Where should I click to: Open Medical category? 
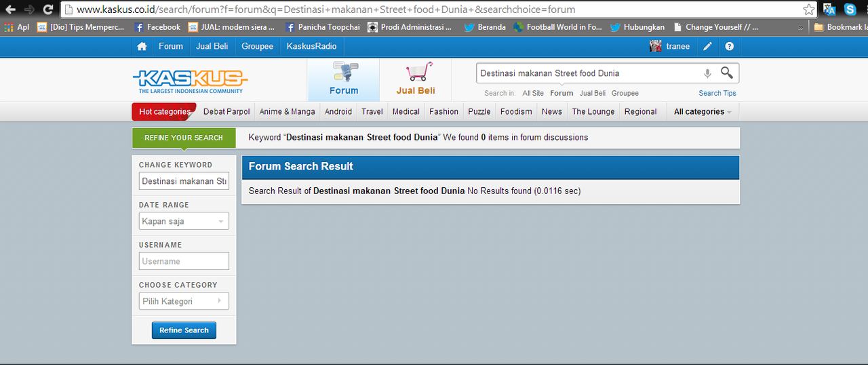tap(406, 111)
